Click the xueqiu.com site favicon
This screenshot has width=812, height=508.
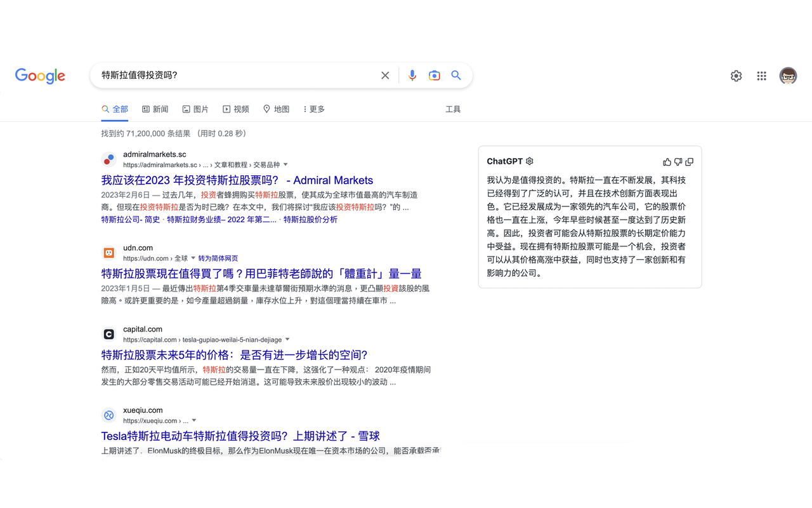click(109, 415)
